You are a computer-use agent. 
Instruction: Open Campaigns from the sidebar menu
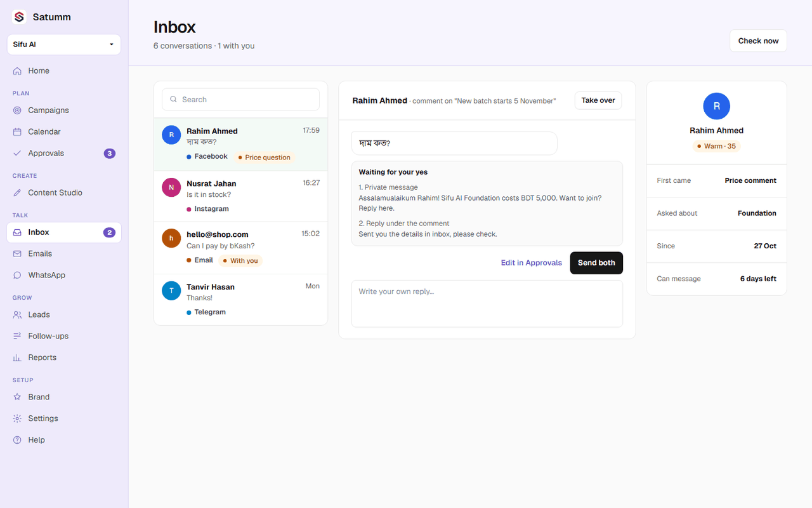click(64, 110)
